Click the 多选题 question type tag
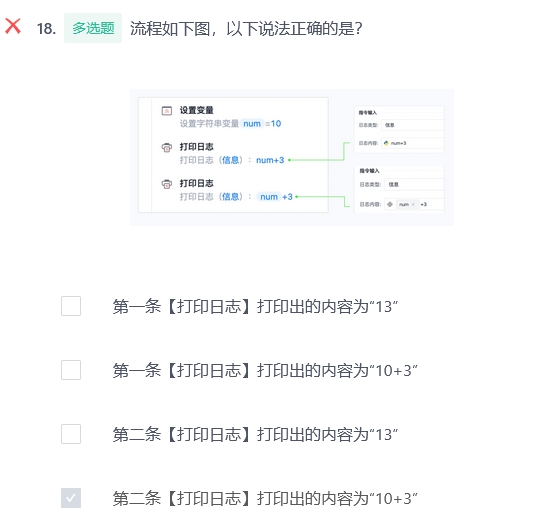Screen dimensions: 533x531 click(93, 28)
